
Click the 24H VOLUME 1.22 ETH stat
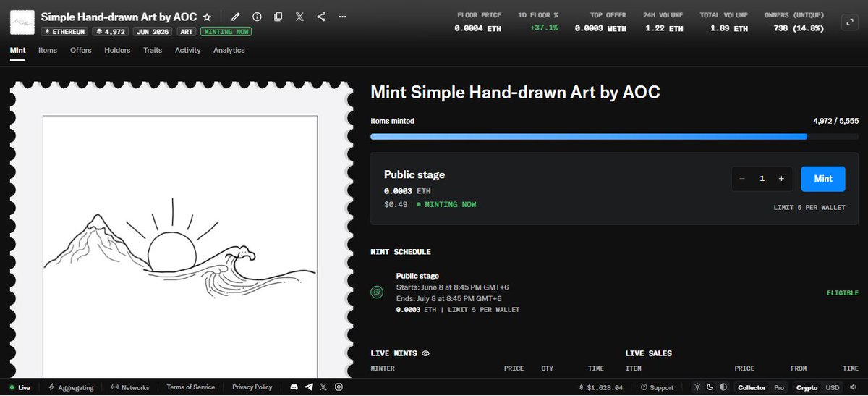[x=663, y=22]
